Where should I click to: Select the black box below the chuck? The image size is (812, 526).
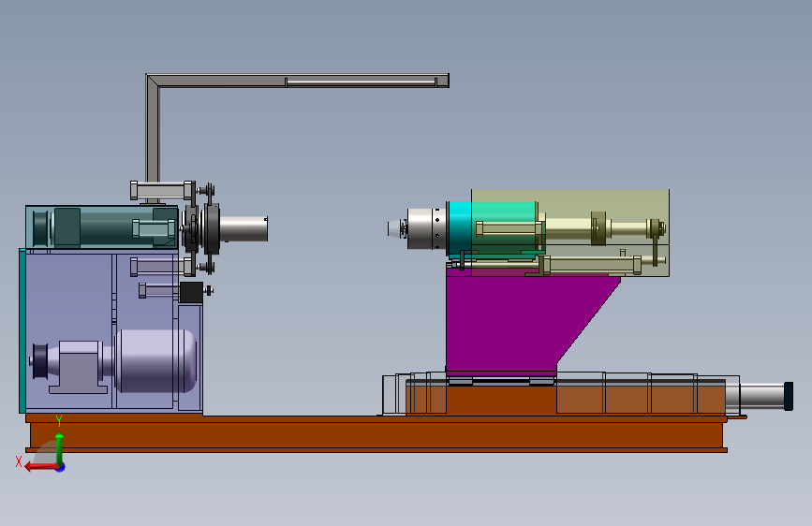pyautogui.click(x=191, y=292)
